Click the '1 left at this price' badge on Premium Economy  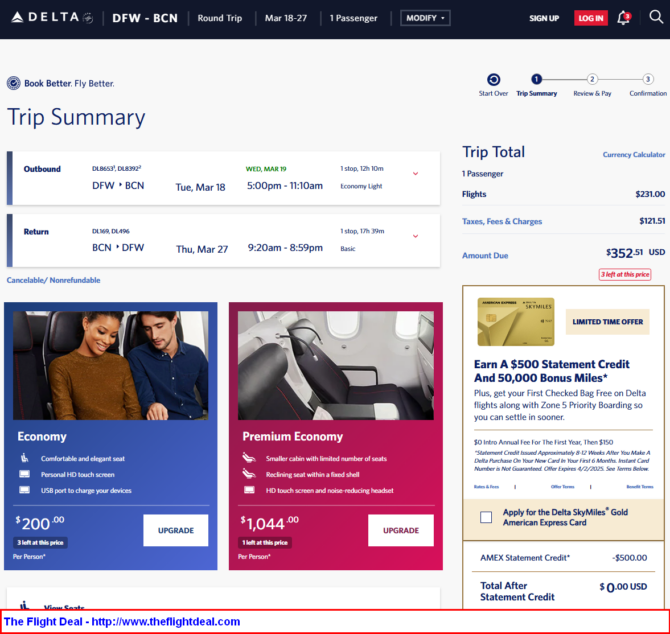click(265, 543)
